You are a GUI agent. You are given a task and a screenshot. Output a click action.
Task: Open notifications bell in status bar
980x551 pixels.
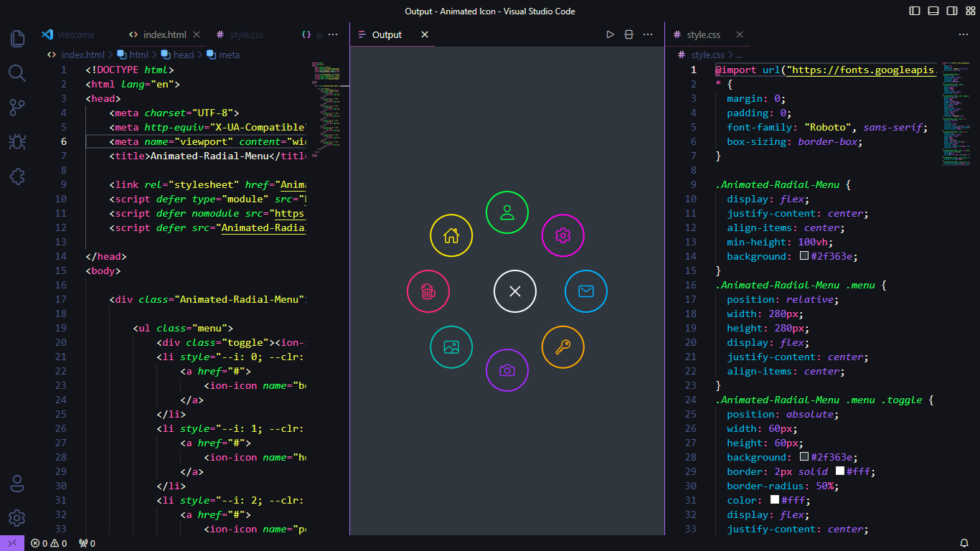tap(964, 543)
